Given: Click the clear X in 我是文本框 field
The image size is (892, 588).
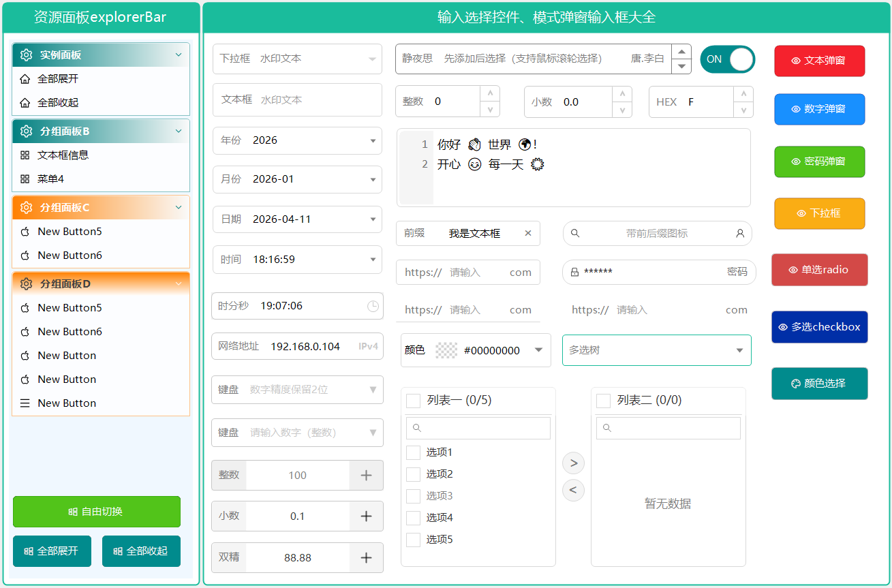Looking at the screenshot, I should 528,233.
